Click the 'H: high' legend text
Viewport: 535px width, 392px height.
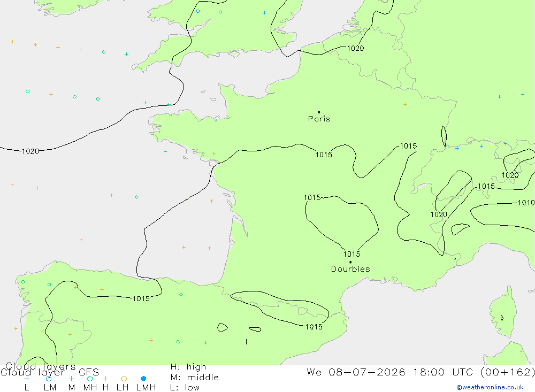pos(188,367)
